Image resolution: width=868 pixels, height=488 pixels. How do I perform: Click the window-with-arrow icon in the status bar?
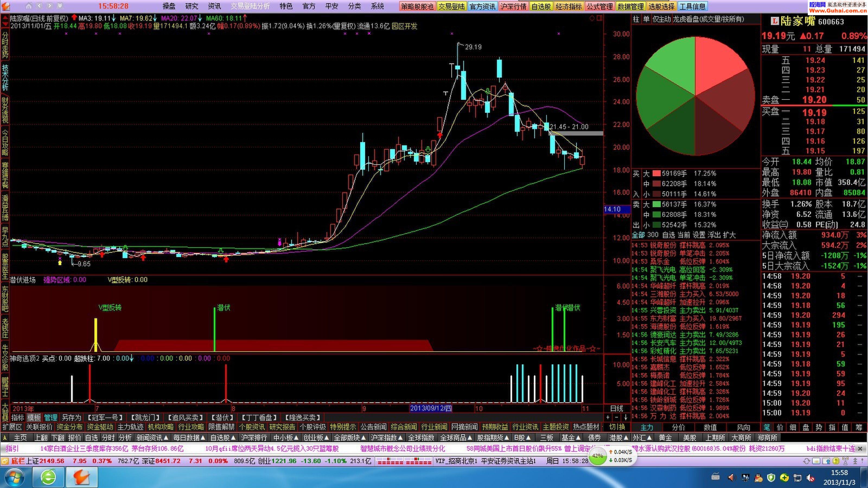click(826, 461)
